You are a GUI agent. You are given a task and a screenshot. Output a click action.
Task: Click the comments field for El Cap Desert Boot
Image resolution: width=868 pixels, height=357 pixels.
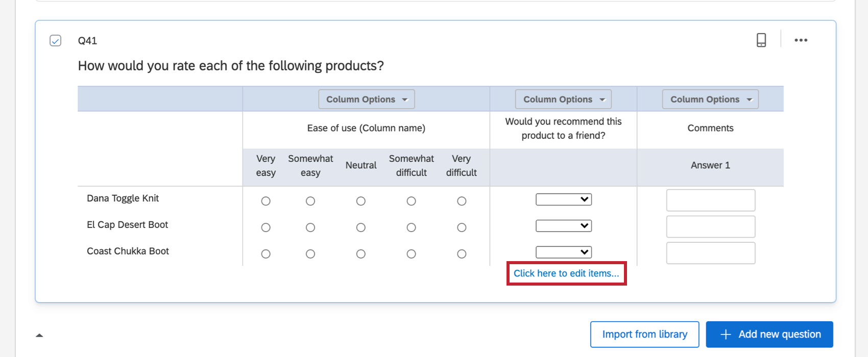coord(710,227)
